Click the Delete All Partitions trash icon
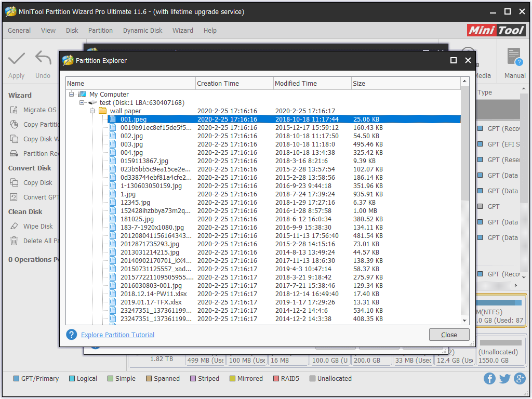The image size is (532, 399). [14, 241]
